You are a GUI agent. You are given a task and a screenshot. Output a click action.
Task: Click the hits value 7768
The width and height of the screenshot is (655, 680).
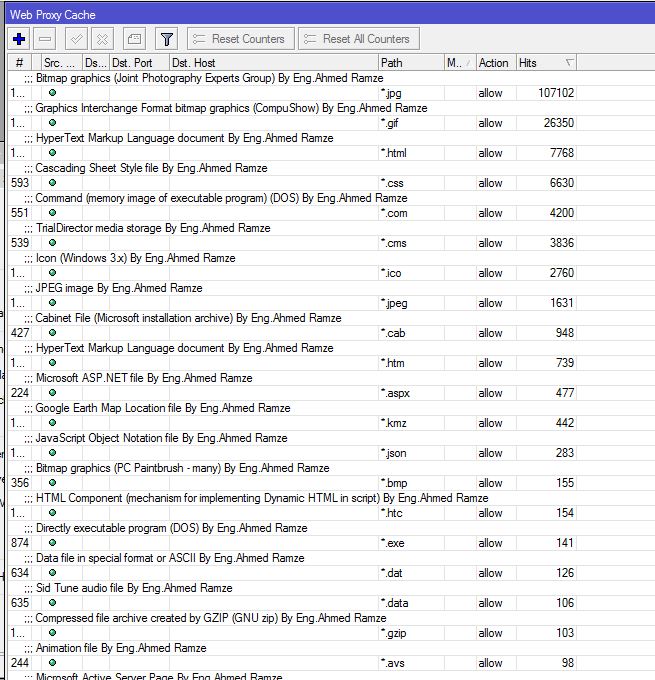pos(562,153)
